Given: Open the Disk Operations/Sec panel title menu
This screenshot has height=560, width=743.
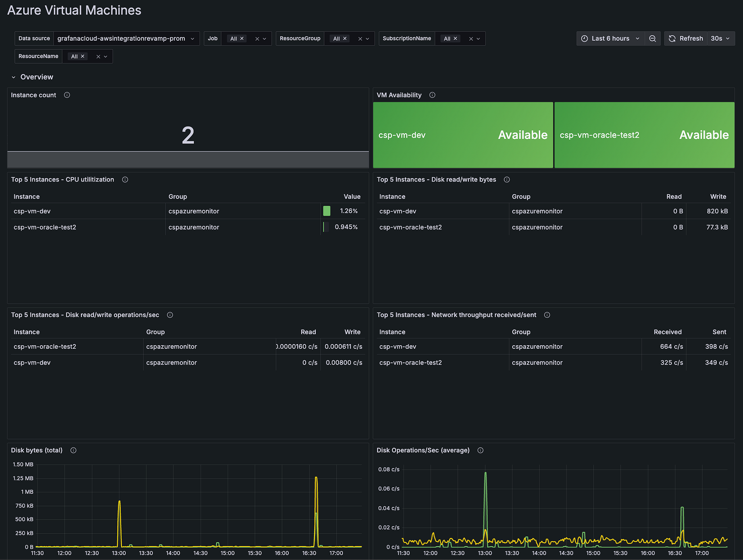Looking at the screenshot, I should pos(423,450).
